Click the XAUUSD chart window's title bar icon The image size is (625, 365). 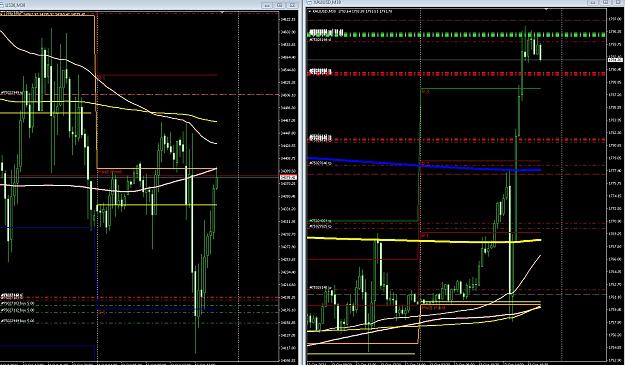[x=310, y=2]
